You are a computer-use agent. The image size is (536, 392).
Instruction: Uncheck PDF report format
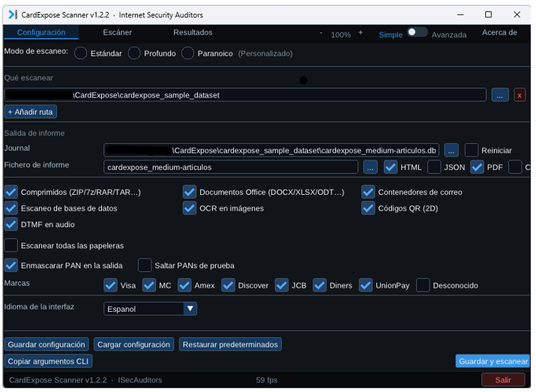coord(477,167)
